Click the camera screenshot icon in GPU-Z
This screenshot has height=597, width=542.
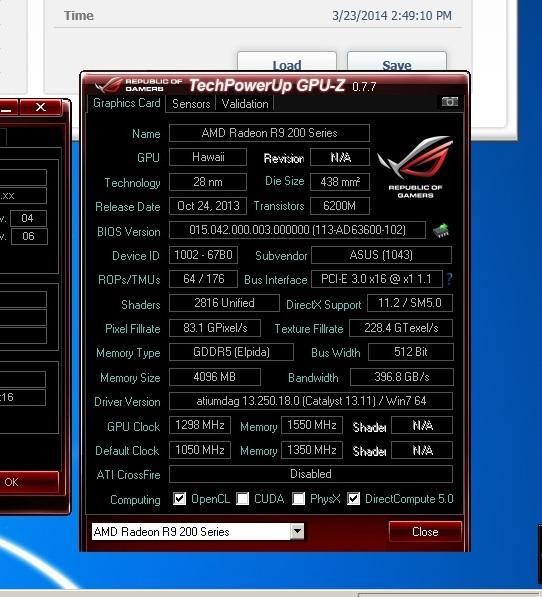click(x=450, y=102)
